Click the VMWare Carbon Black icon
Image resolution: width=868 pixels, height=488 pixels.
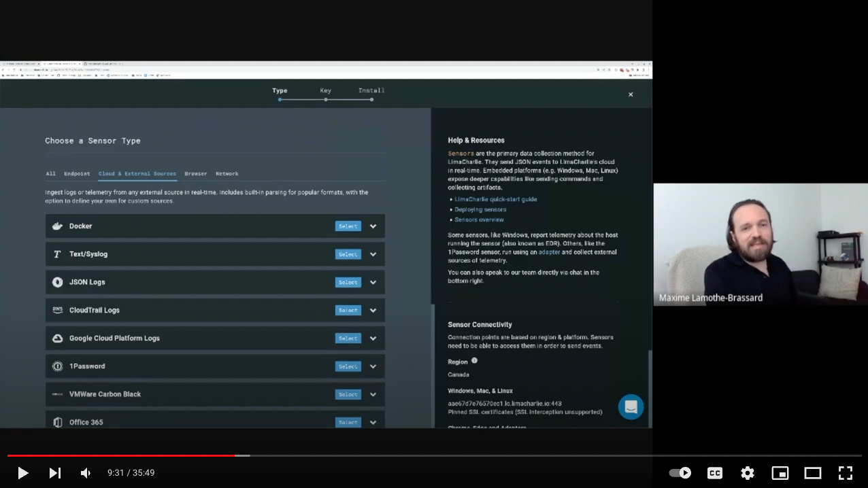pos(57,394)
